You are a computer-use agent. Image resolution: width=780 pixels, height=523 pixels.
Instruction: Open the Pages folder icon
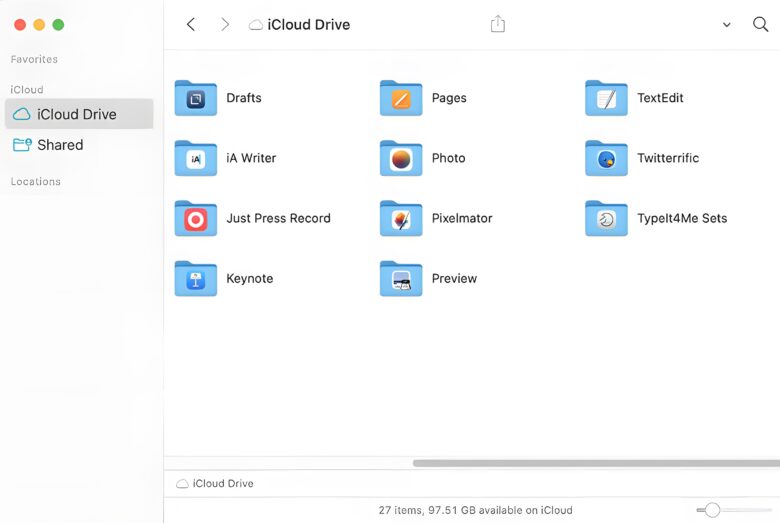(401, 98)
